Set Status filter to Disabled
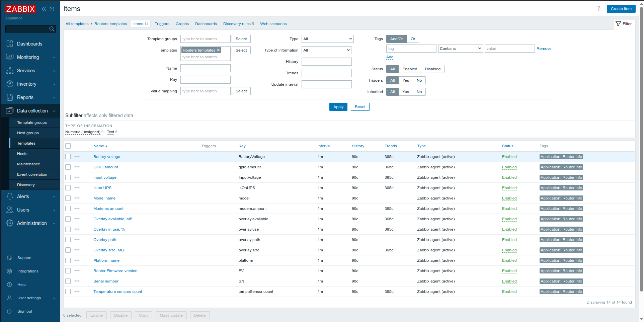 coord(432,69)
